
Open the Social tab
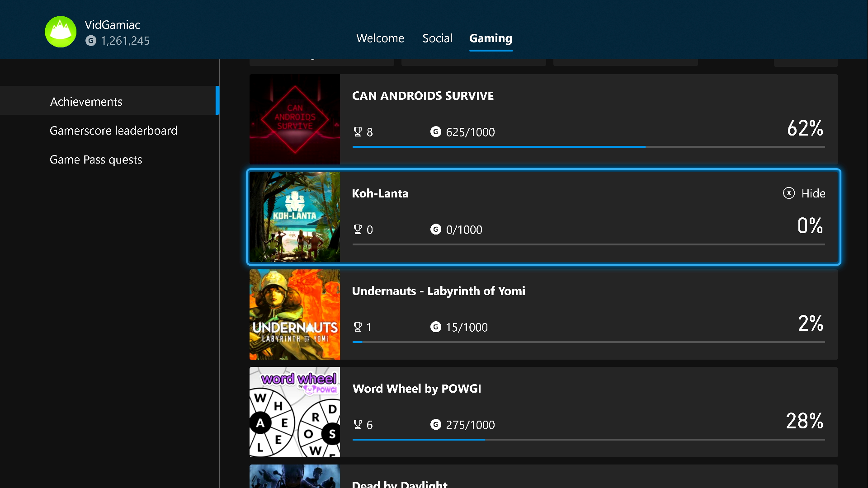[x=437, y=38]
